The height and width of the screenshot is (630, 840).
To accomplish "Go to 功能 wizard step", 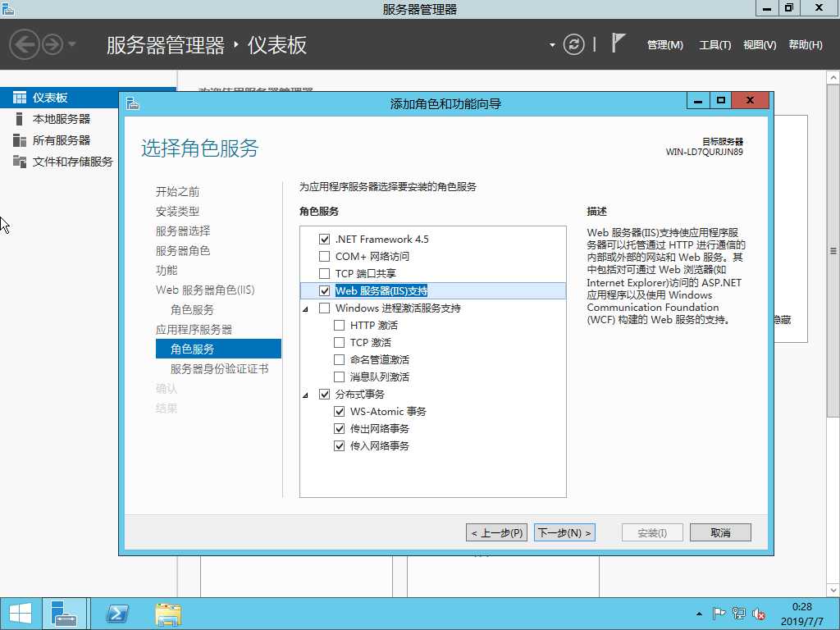I will coord(166,271).
